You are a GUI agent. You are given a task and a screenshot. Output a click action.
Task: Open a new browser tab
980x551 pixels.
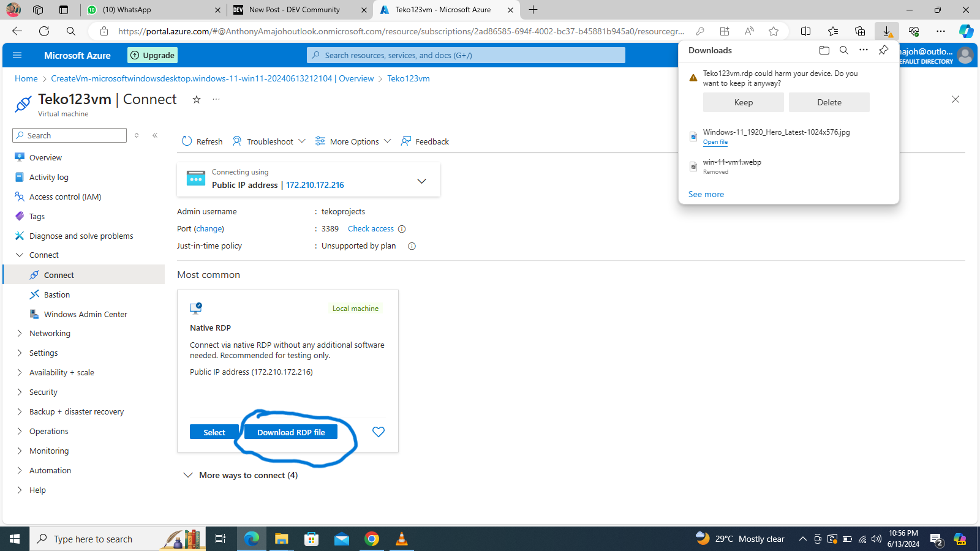coord(533,10)
